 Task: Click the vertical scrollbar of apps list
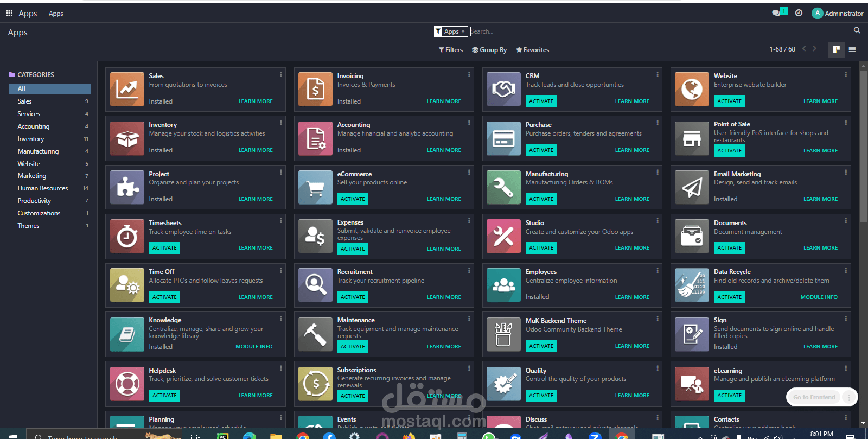coord(863,147)
